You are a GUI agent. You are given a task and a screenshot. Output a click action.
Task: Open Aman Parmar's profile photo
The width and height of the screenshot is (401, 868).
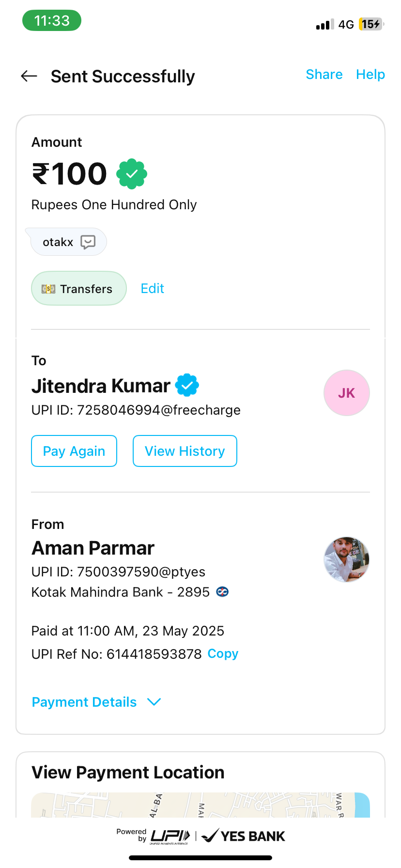346,559
